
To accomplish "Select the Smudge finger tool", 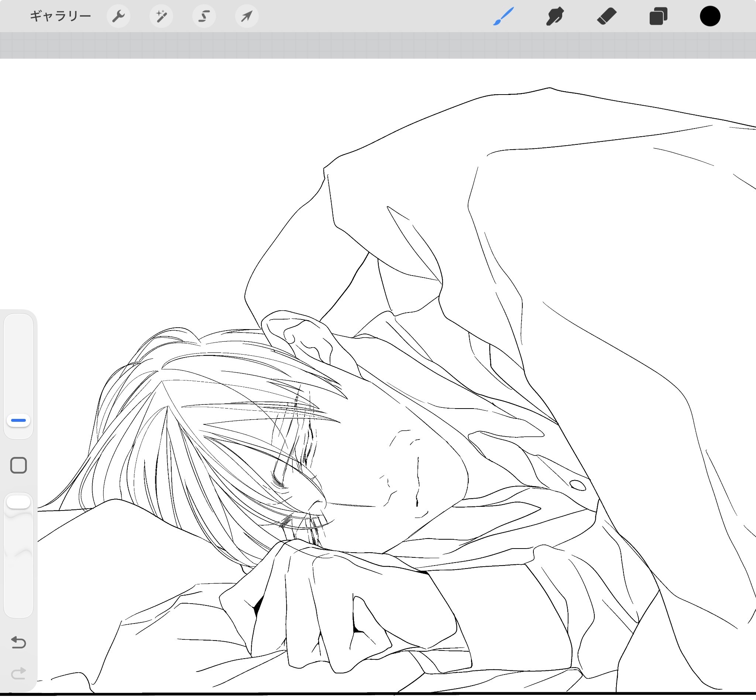I will click(x=555, y=16).
